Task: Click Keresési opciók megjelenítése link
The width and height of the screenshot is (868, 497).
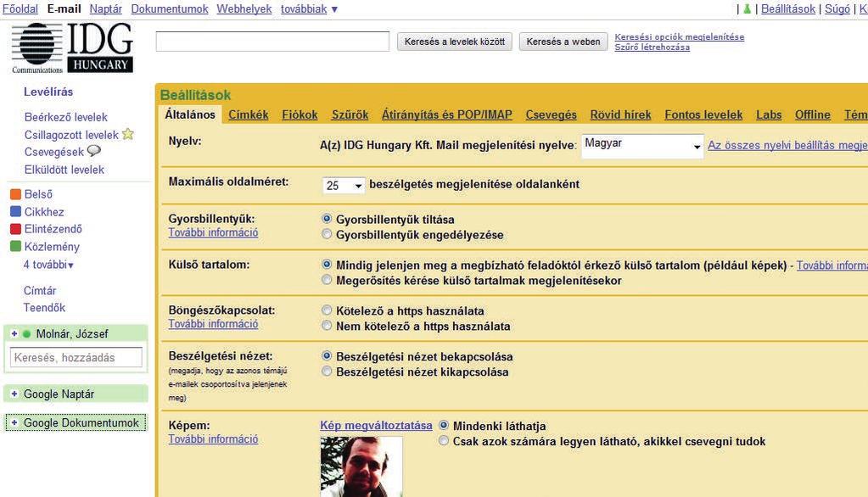Action: pyautogui.click(x=680, y=36)
